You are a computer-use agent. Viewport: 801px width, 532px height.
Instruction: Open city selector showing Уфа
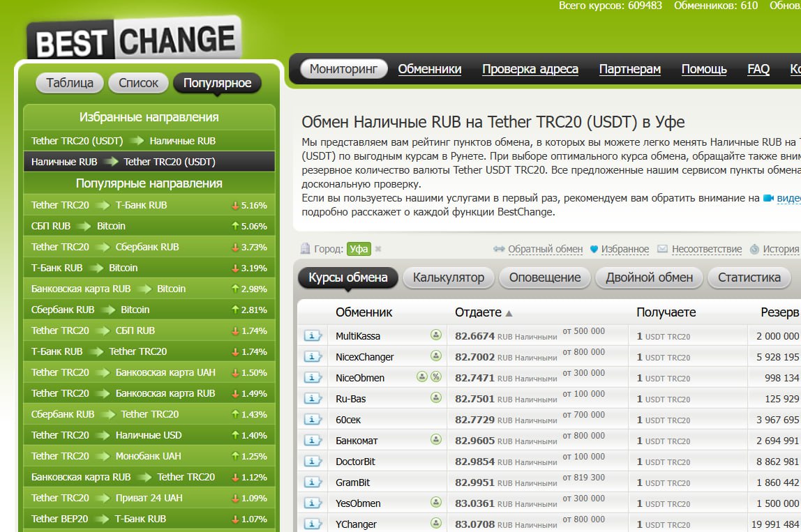click(x=359, y=249)
